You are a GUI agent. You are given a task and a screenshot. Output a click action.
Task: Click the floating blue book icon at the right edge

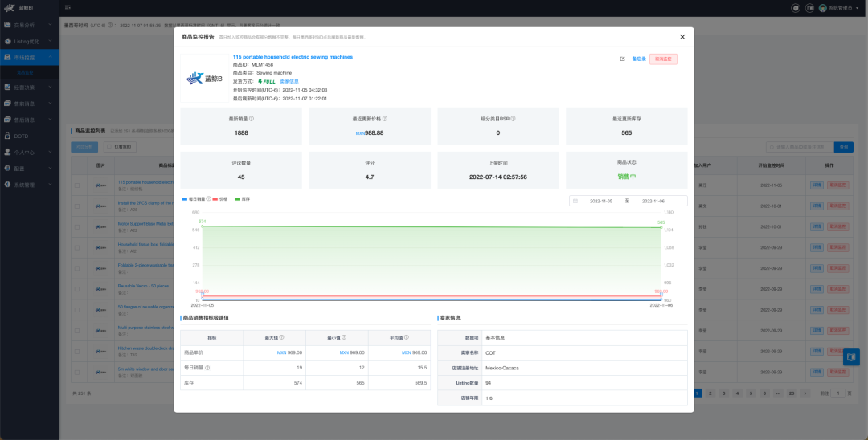click(852, 357)
